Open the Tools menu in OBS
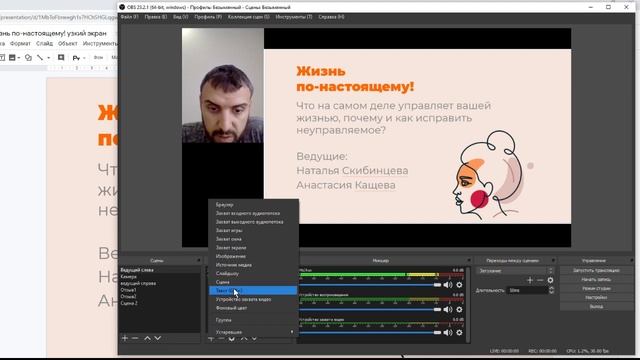Screen dimensions: 640x360 click(293, 17)
